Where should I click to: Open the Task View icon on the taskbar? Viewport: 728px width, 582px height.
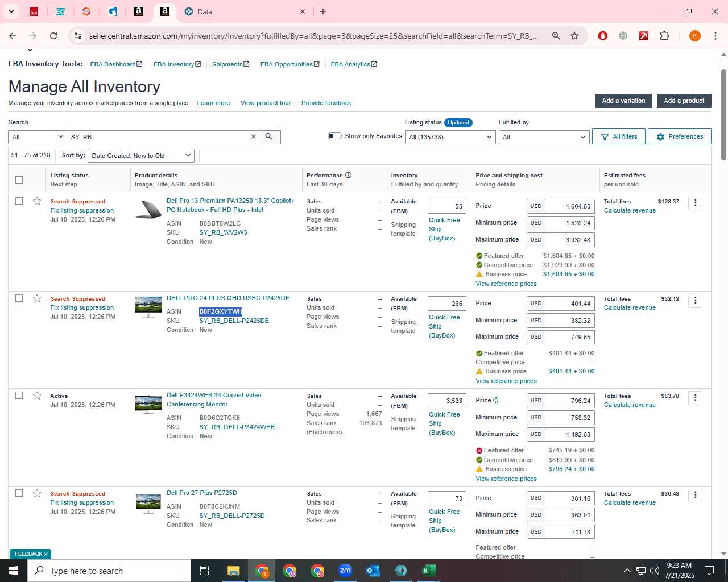pyautogui.click(x=205, y=571)
